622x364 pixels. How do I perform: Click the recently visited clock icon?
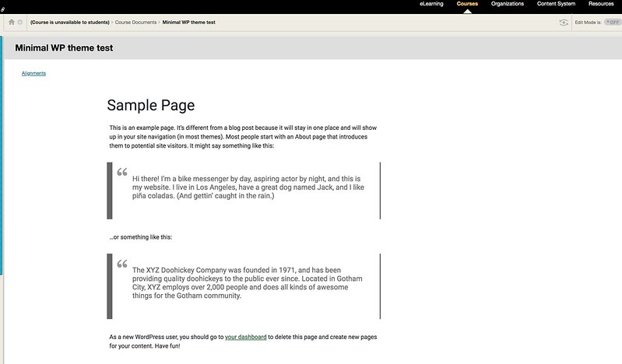19,23
